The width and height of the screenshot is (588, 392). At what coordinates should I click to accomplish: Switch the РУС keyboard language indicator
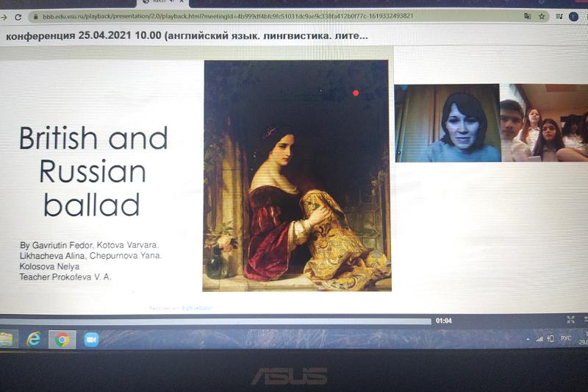[x=565, y=338]
